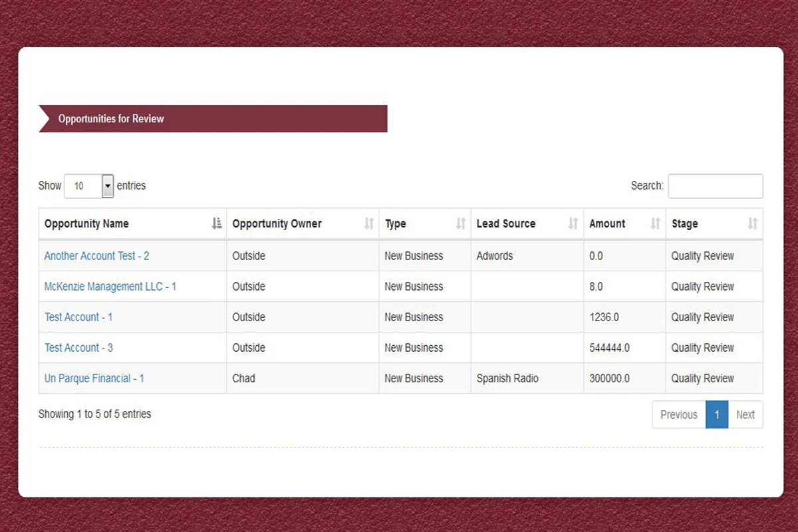Screen dimensions: 798x532
Task: Open Un Parque Financial - 1 link
Action: (94, 378)
